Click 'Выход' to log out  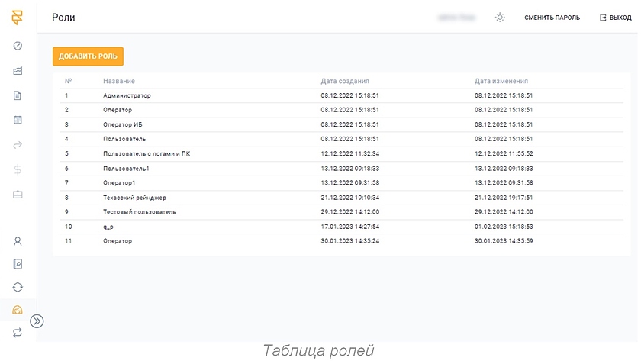pyautogui.click(x=615, y=18)
